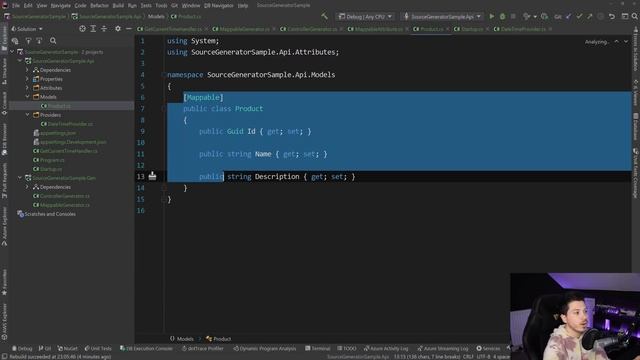Switch to the DateTimeProvider.cs editor tab

pos(523,29)
